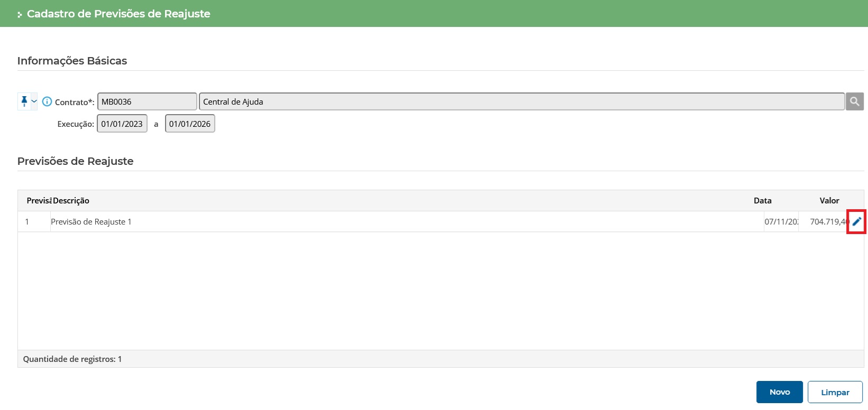Click the magnifier search icon for Contrato
Image resolution: width=868 pixels, height=410 pixels.
click(855, 101)
